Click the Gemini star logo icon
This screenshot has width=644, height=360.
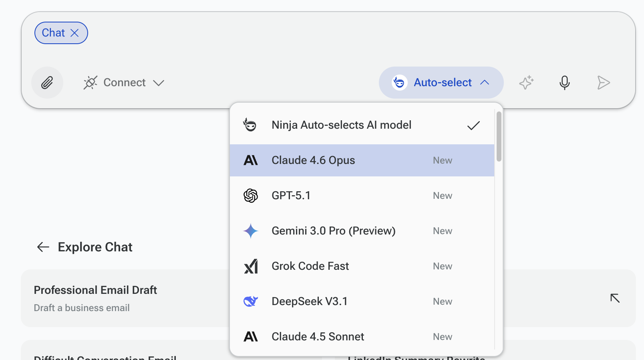251,231
